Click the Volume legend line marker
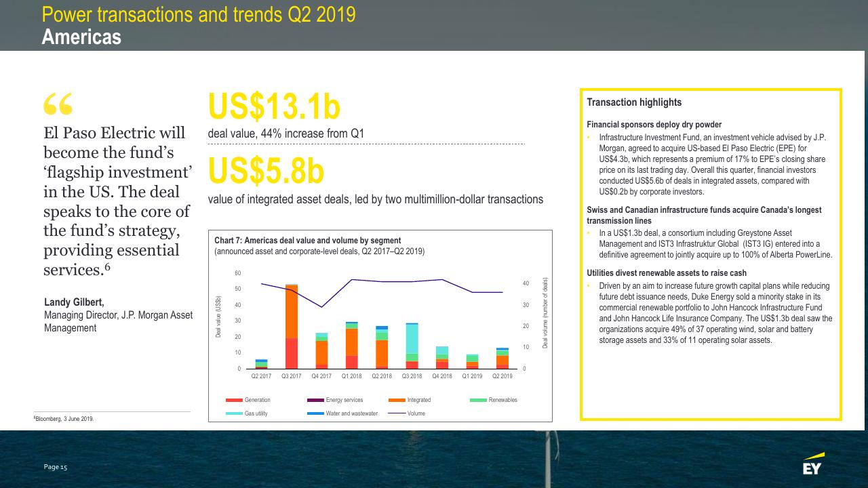 [x=397, y=413]
